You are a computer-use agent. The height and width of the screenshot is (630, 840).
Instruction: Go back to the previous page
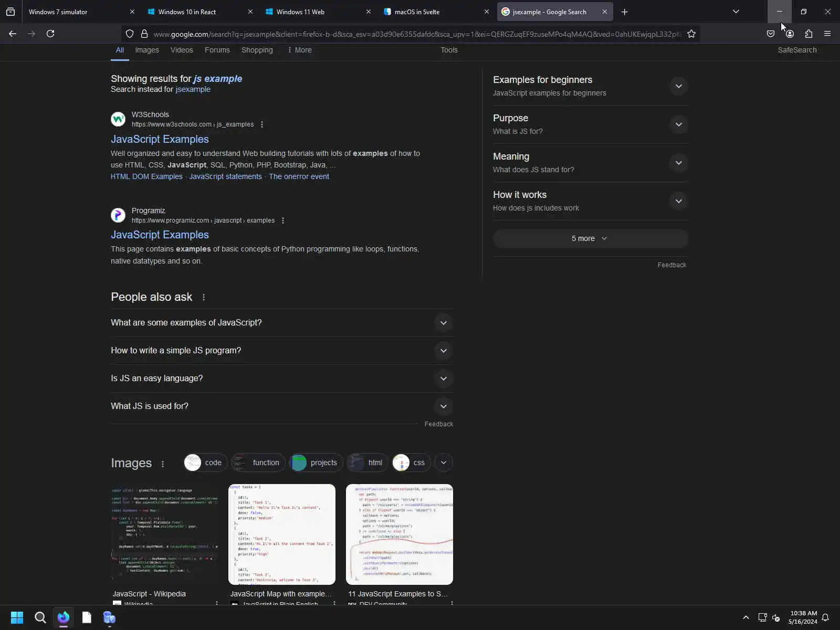coord(13,34)
